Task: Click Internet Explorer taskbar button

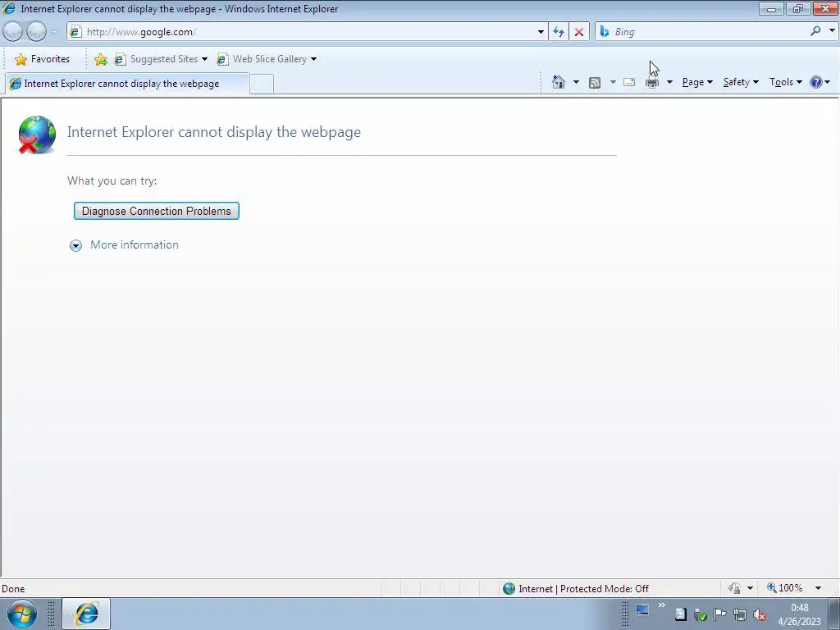Action: pyautogui.click(x=86, y=614)
